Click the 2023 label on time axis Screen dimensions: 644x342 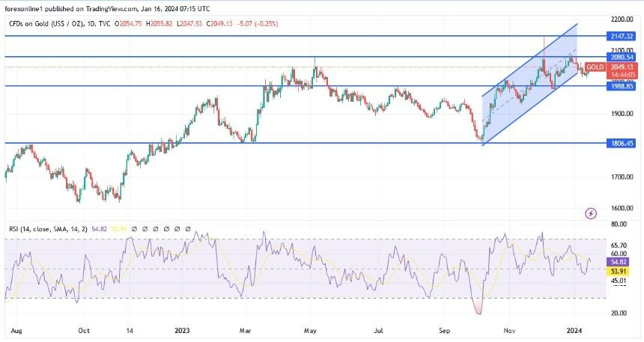(x=182, y=331)
